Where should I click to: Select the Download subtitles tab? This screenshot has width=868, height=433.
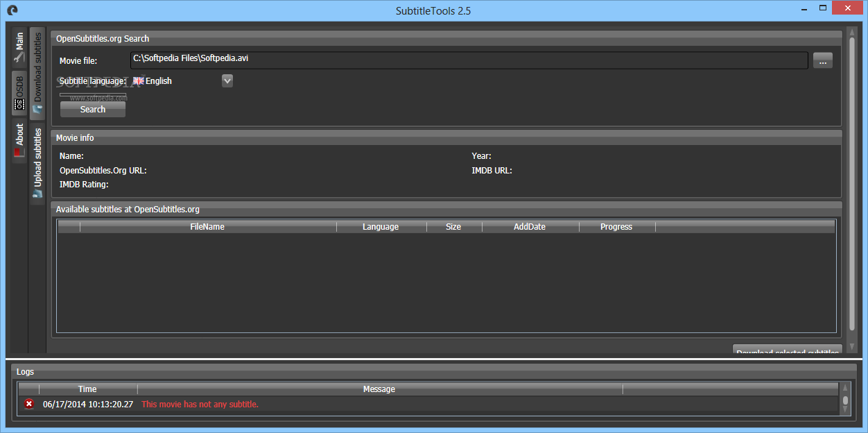point(37,74)
